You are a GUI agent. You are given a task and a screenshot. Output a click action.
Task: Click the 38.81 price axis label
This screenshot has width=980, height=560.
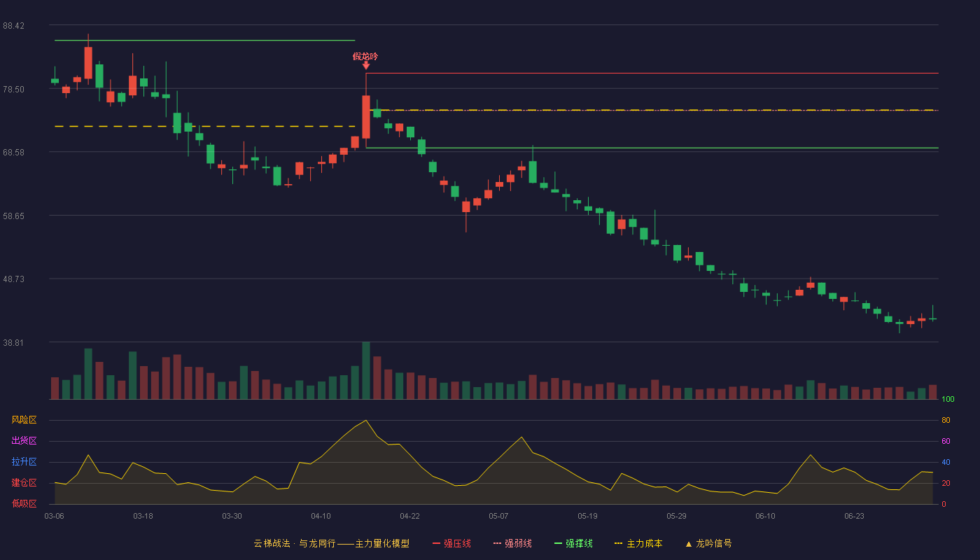[x=14, y=343]
